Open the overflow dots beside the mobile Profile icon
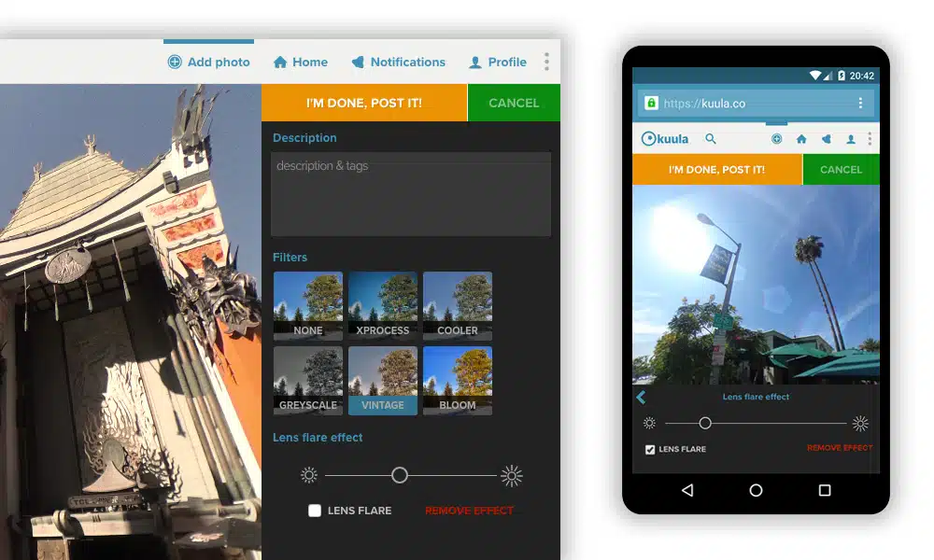The width and height of the screenshot is (934, 560). point(871,138)
